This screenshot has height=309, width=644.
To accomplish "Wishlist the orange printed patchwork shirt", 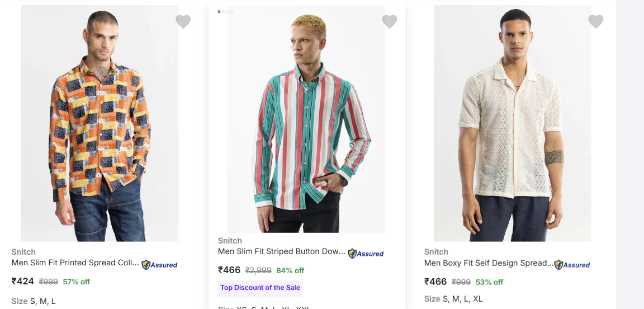I will click(183, 22).
